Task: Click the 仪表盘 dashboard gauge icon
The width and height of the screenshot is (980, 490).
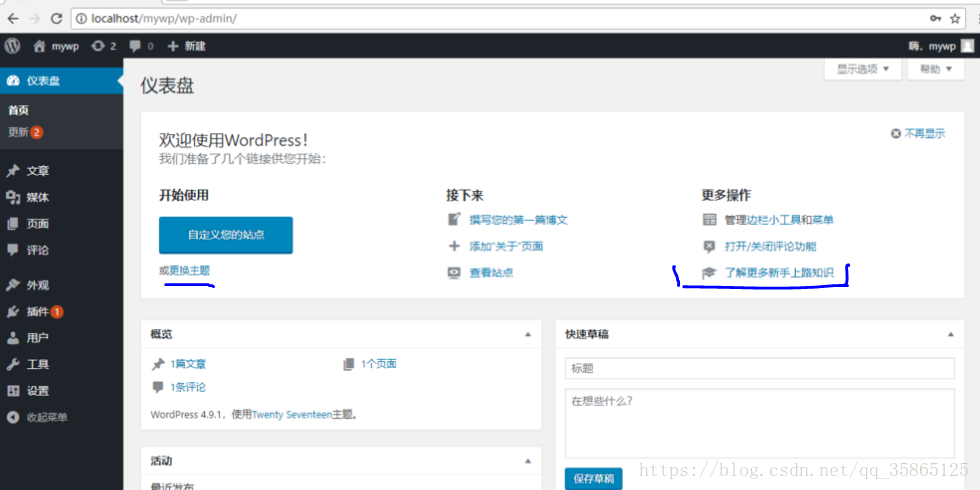Action: (13, 81)
